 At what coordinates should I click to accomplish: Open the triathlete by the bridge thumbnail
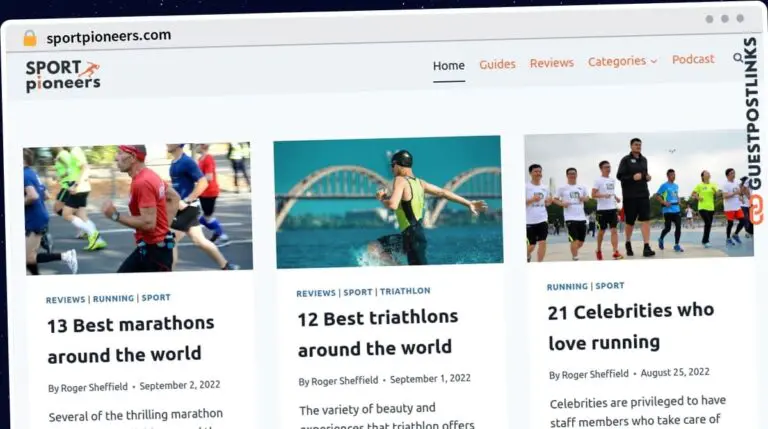tap(388, 202)
